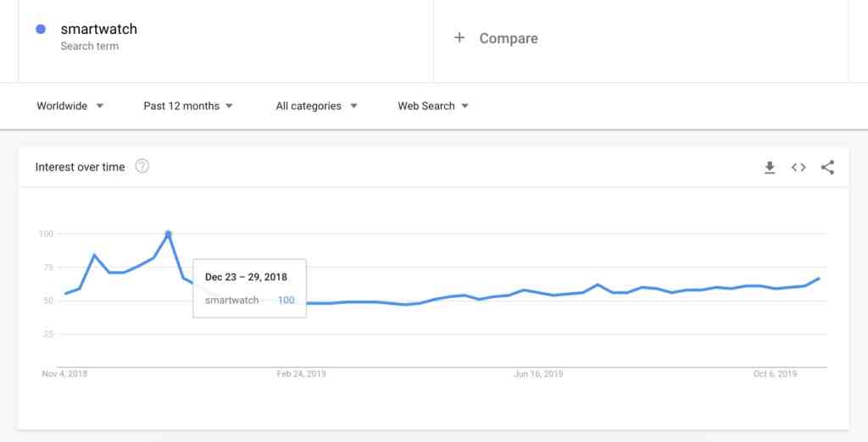868x442 pixels.
Task: Edit the smartwatch search term
Action: pos(98,29)
